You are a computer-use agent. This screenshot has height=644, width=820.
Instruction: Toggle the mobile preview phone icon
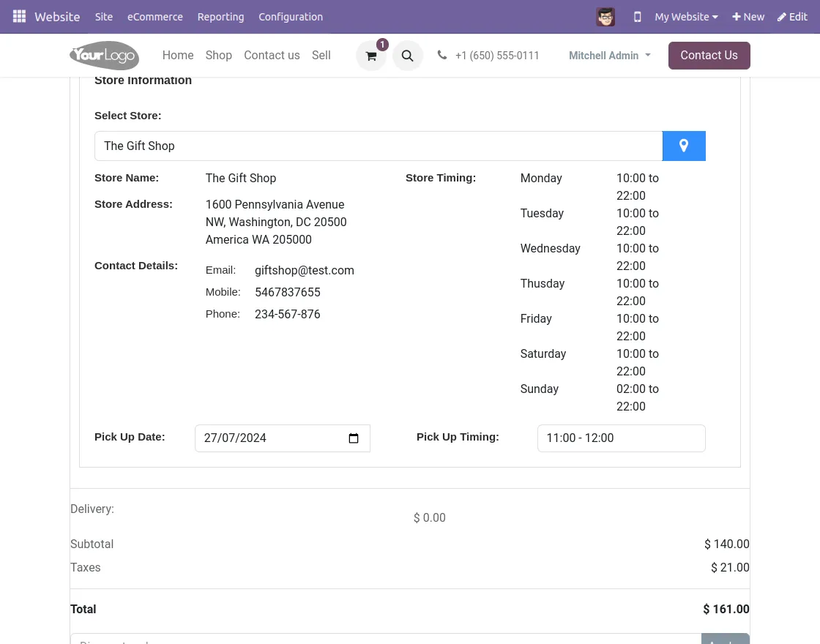(637, 17)
